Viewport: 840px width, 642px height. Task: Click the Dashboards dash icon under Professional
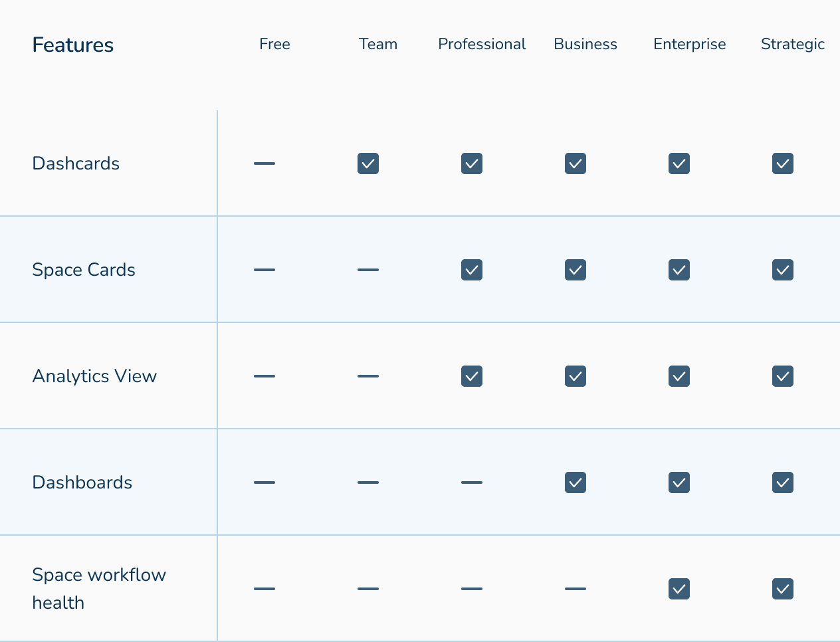(x=472, y=482)
